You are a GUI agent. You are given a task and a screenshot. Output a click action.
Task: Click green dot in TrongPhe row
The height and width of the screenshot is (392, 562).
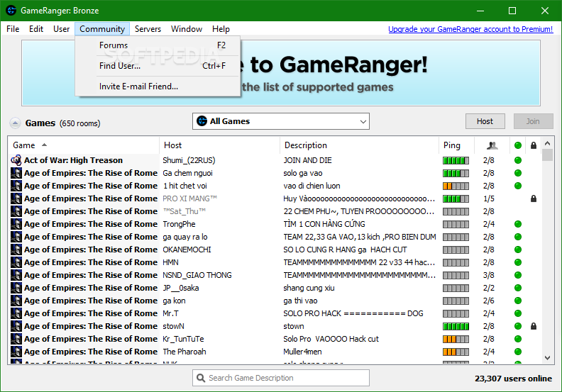tap(517, 224)
